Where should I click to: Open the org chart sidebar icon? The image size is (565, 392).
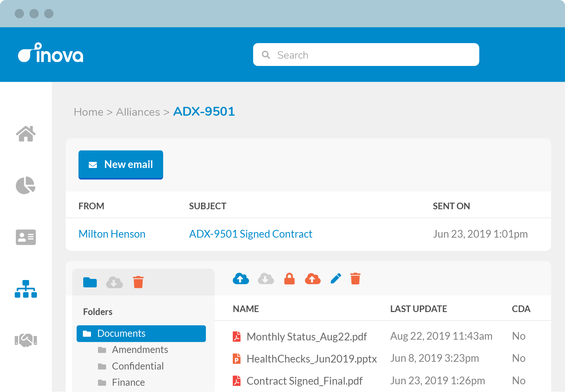point(26,289)
